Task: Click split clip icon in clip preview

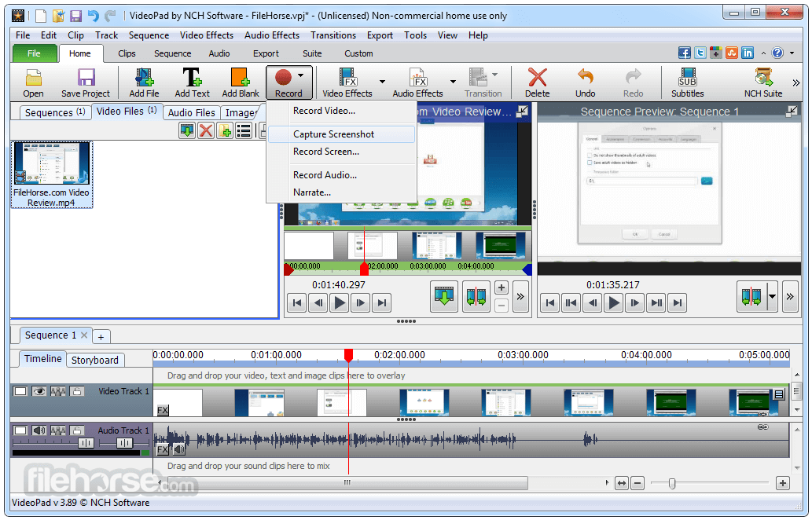Action: point(476,296)
